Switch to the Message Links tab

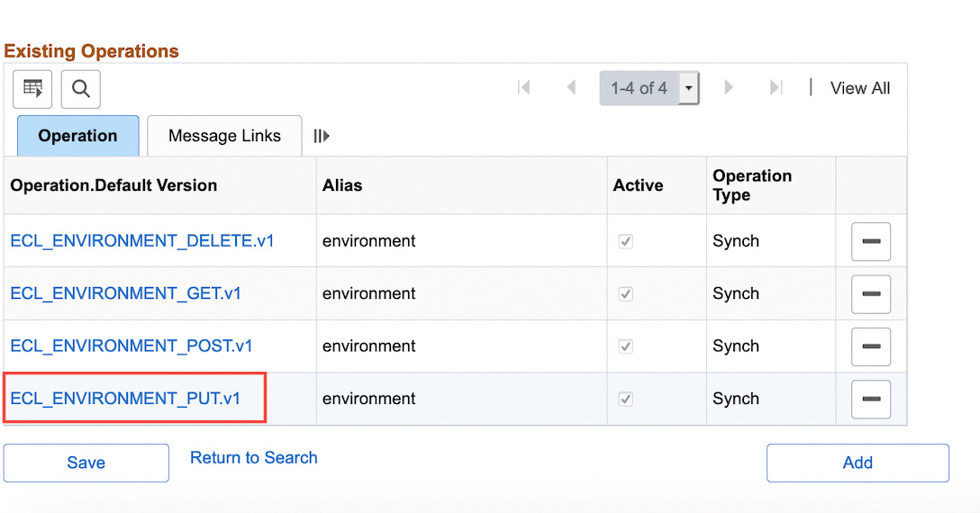pos(224,136)
